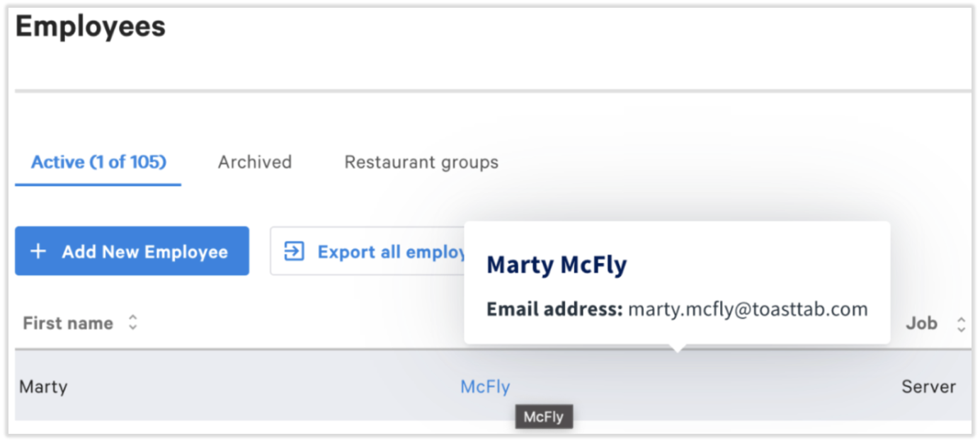Click the dark McFly tooltip

tap(543, 417)
